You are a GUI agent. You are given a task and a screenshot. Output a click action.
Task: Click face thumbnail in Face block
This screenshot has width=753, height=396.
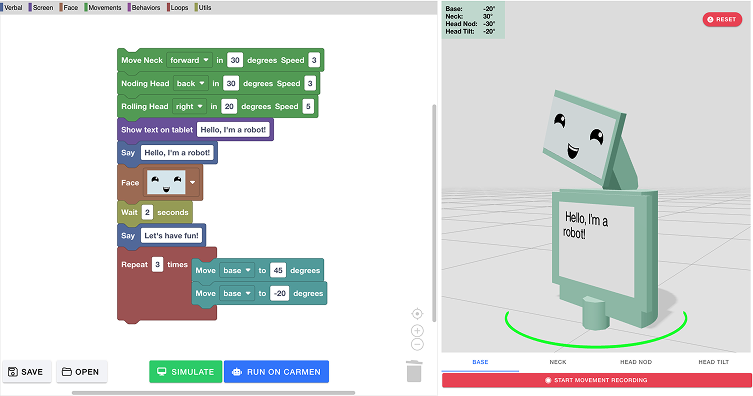[x=166, y=182]
